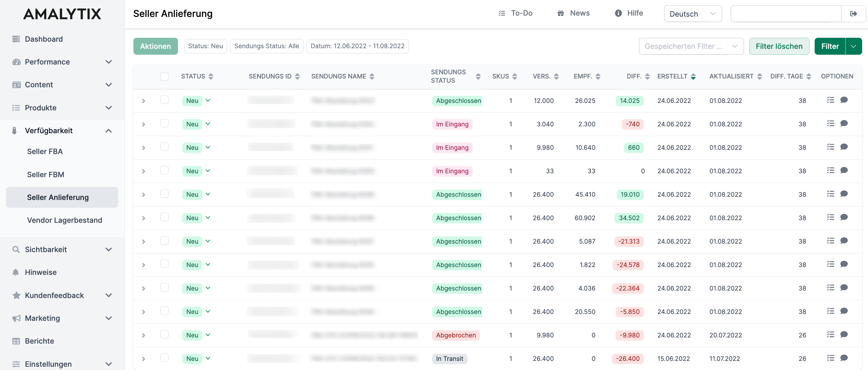Screen dimensions: 868x370
Task: Open to-do list icon in row with Diff -22.364
Action: pos(831,287)
